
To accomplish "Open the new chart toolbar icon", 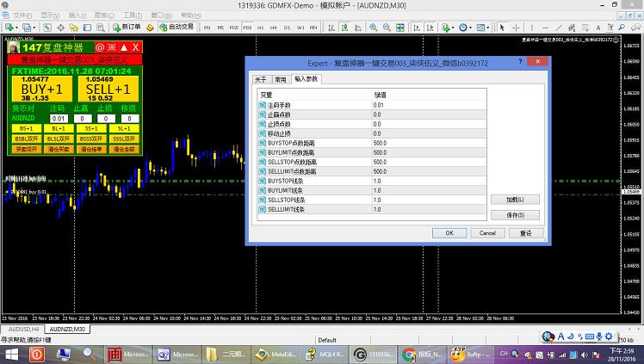I will [9, 28].
